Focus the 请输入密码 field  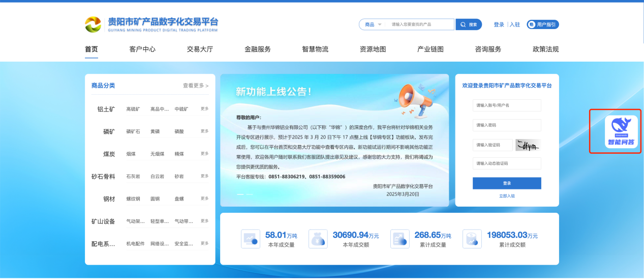click(x=507, y=125)
